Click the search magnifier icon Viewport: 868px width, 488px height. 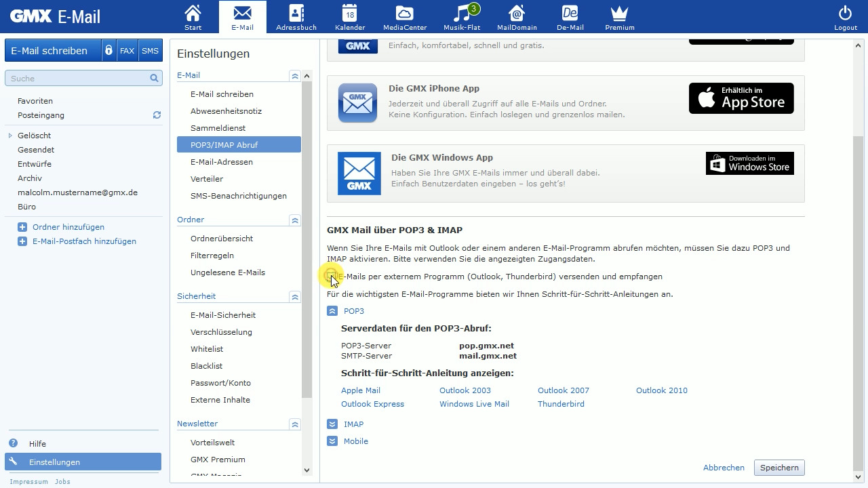tap(155, 79)
